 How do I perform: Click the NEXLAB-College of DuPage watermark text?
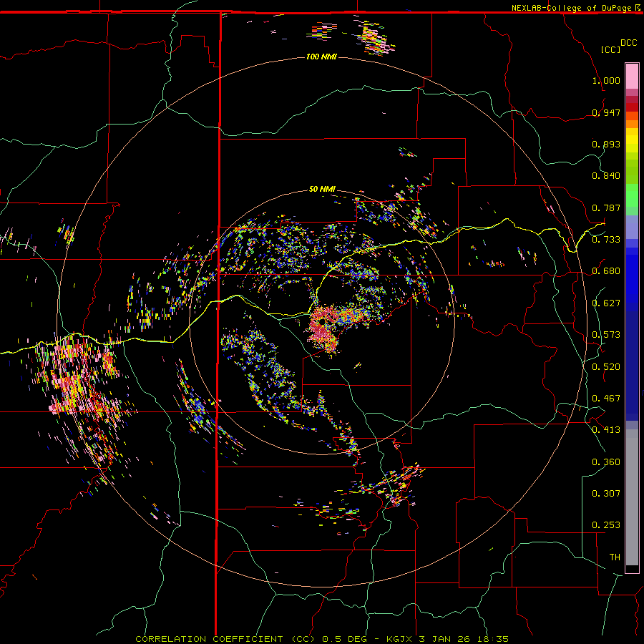point(571,8)
